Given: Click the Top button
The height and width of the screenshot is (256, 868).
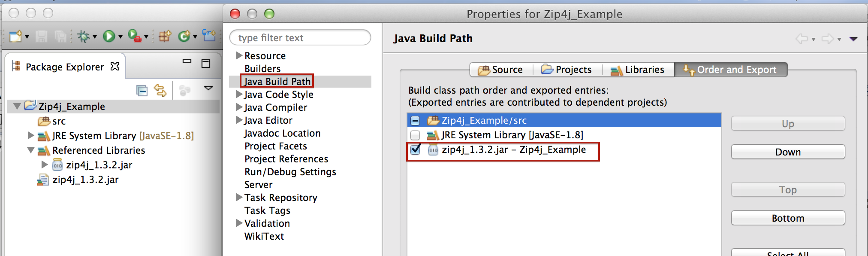Looking at the screenshot, I should (x=788, y=190).
